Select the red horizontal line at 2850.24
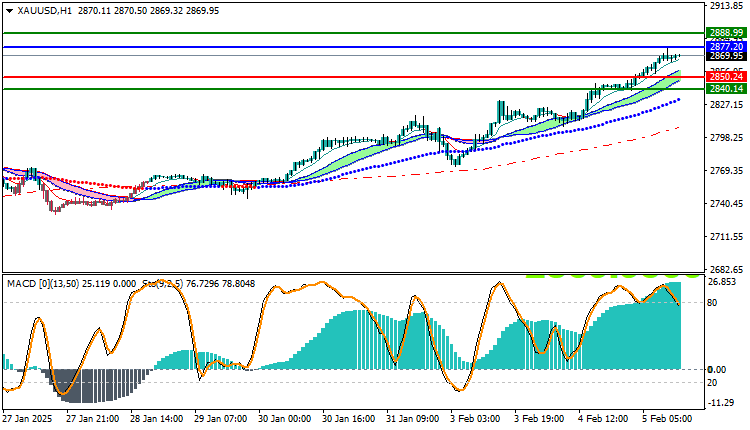750x430 pixels. click(354, 77)
